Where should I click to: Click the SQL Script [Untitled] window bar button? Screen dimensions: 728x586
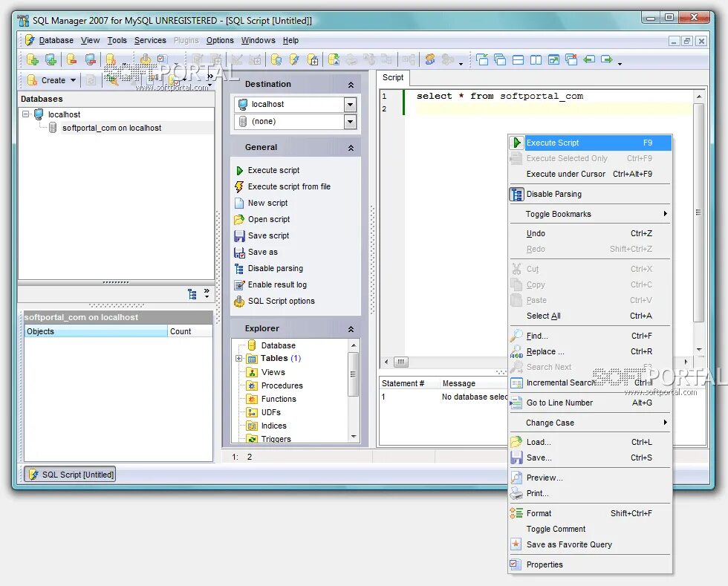(x=70, y=475)
